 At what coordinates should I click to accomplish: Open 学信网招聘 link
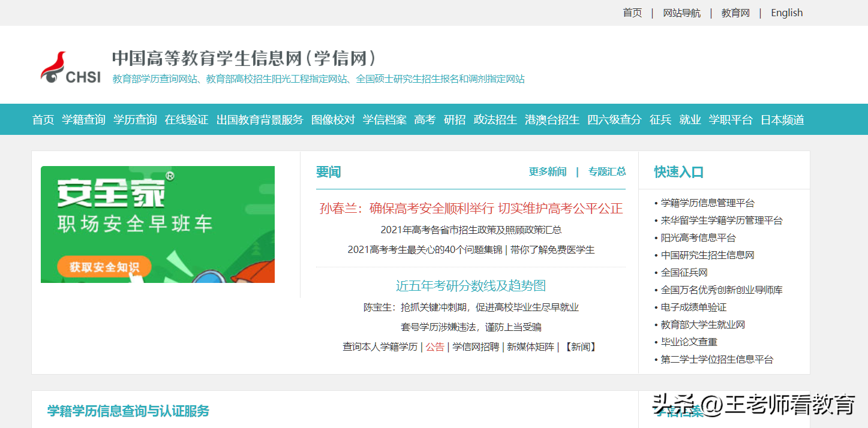tap(476, 347)
